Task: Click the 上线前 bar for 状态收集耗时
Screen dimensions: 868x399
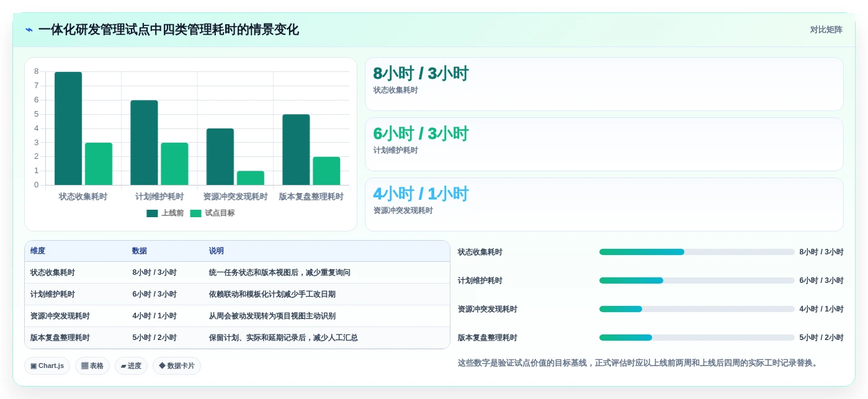Action: coord(68,128)
